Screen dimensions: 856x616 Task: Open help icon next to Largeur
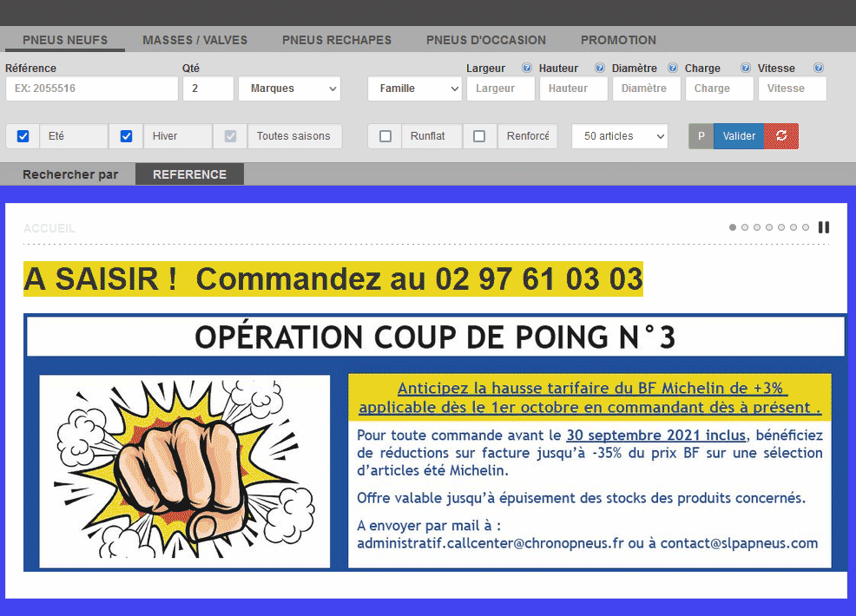click(x=526, y=68)
